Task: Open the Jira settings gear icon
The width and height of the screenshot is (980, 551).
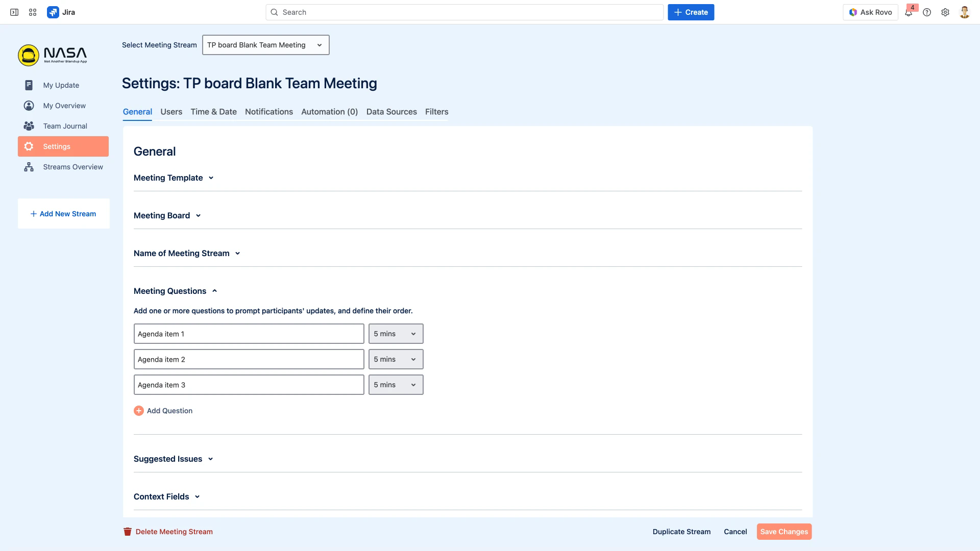Action: tap(945, 12)
